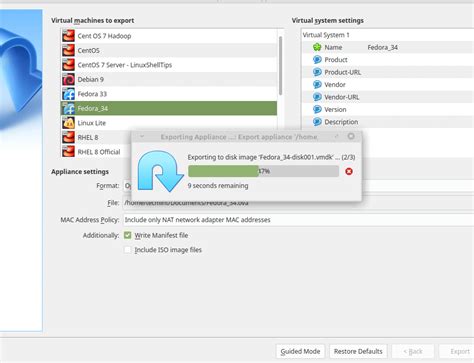The image size is (474, 363).
Task: Click the 9 seconds remaining text
Action: click(218, 186)
